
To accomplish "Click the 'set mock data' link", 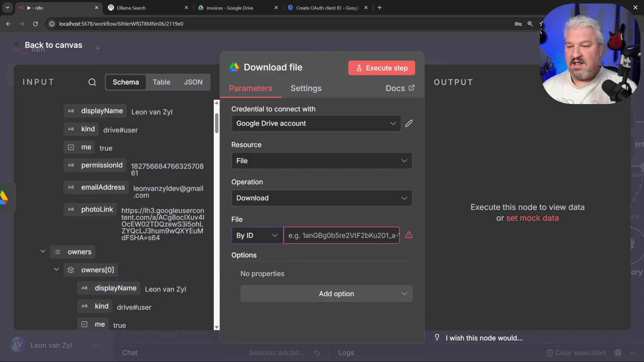I will (x=532, y=218).
